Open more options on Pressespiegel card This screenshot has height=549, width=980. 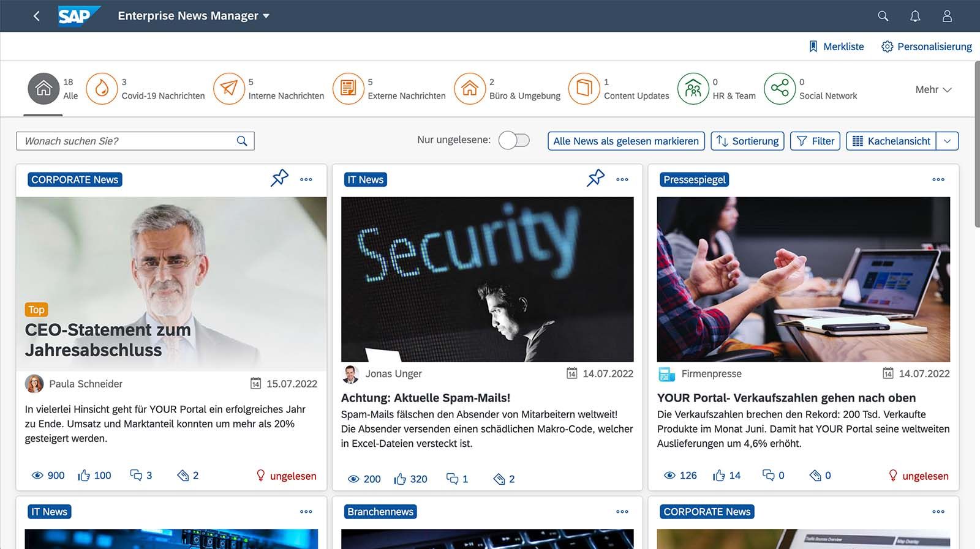(x=938, y=179)
